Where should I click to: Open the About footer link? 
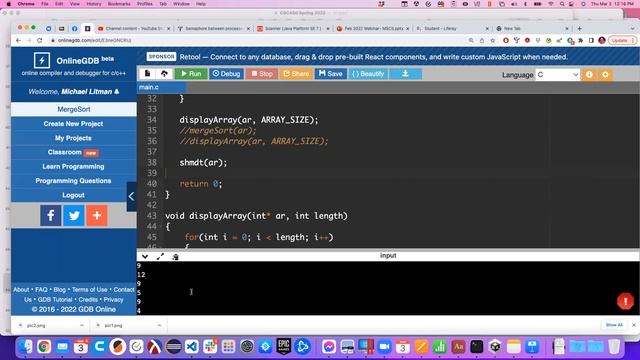tap(21, 289)
